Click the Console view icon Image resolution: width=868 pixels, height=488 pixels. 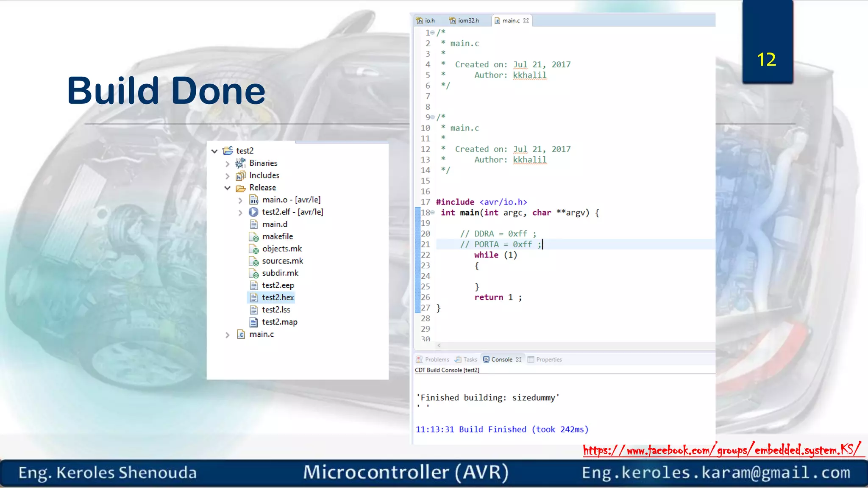(x=487, y=359)
